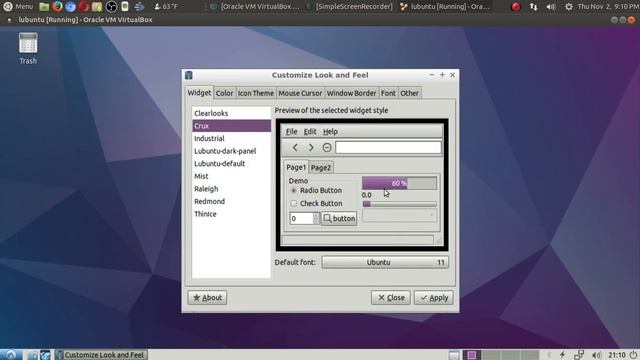Select the Mist widget theme
The image size is (640, 360).
[x=231, y=176]
